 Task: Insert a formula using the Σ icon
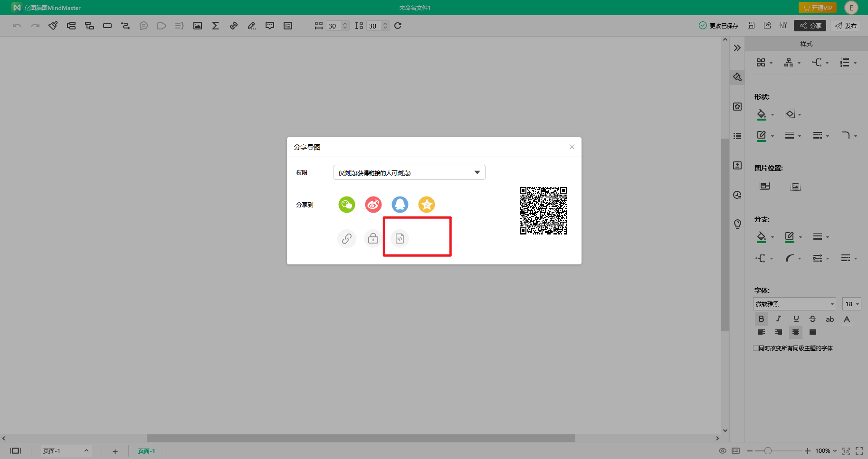[215, 26]
